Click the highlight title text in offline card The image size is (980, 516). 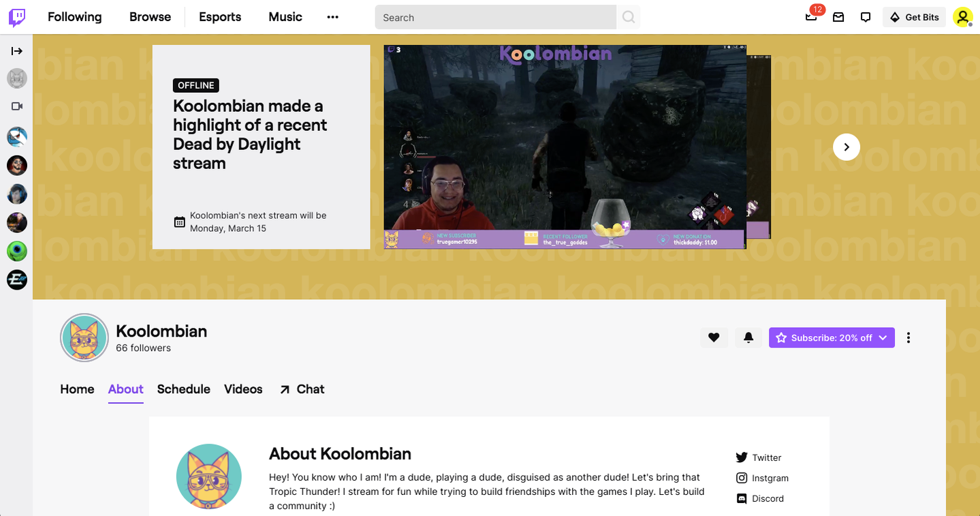point(250,134)
